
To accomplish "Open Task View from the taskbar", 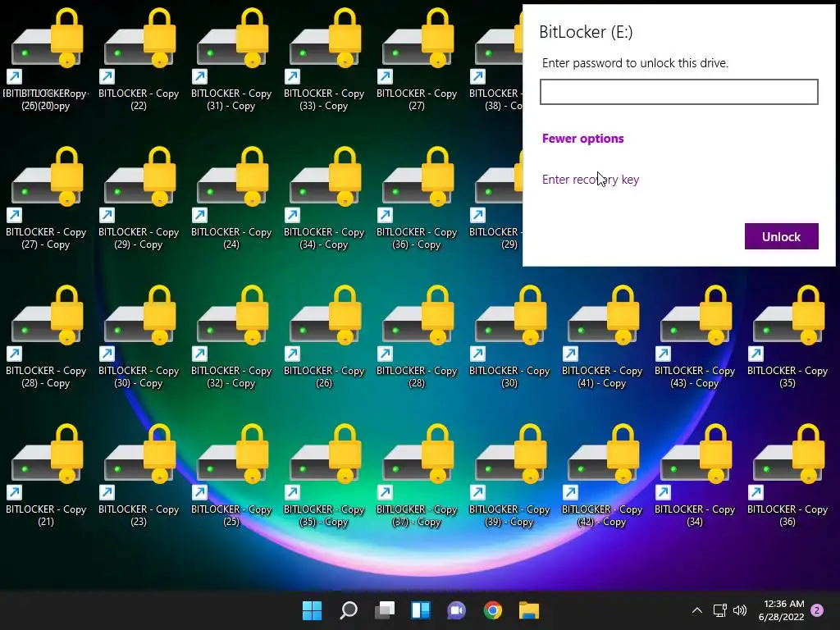I will point(385,610).
